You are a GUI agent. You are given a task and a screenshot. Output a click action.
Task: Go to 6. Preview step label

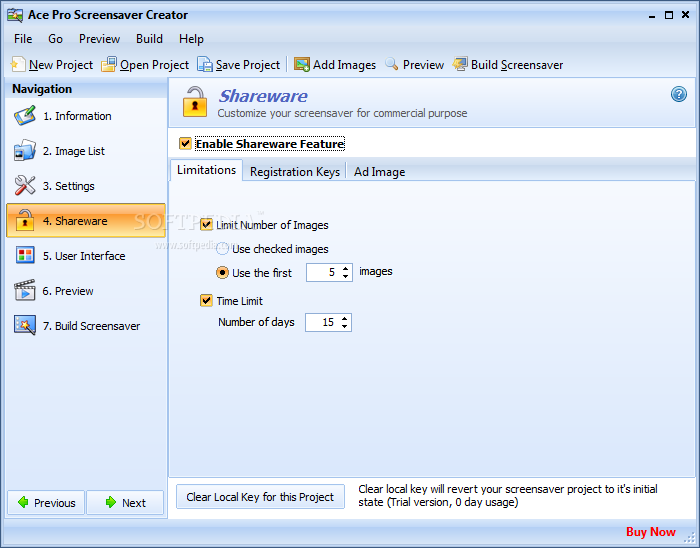click(x=68, y=291)
